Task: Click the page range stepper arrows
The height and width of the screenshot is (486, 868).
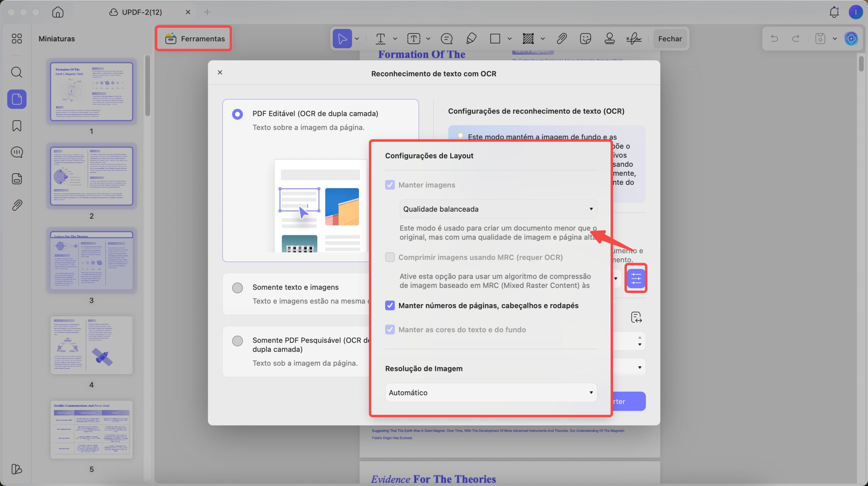Action: tap(639, 341)
